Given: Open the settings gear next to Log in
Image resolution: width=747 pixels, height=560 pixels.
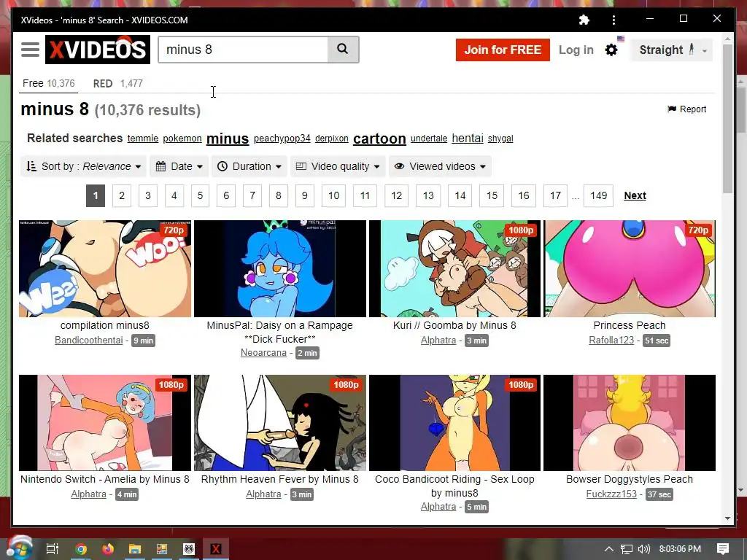Looking at the screenshot, I should [611, 50].
